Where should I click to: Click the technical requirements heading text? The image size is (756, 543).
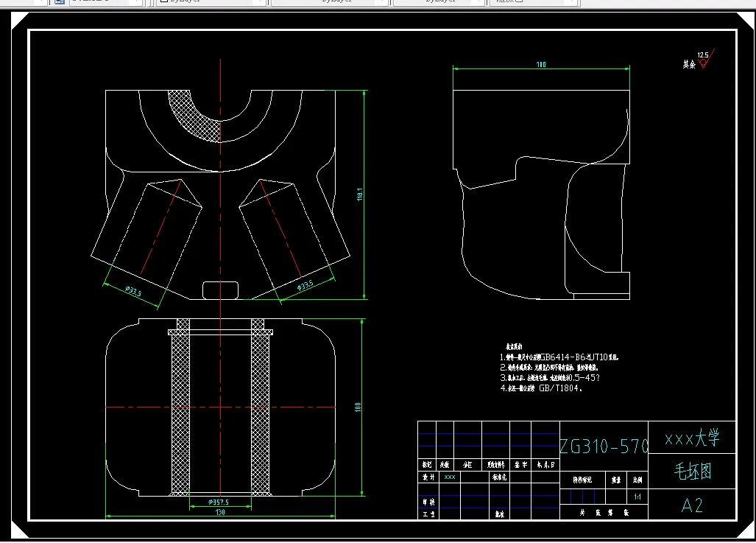pyautogui.click(x=514, y=346)
